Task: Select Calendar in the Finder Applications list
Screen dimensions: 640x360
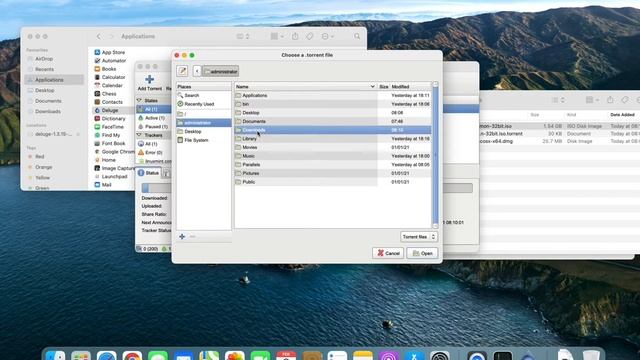Action: 111,85
